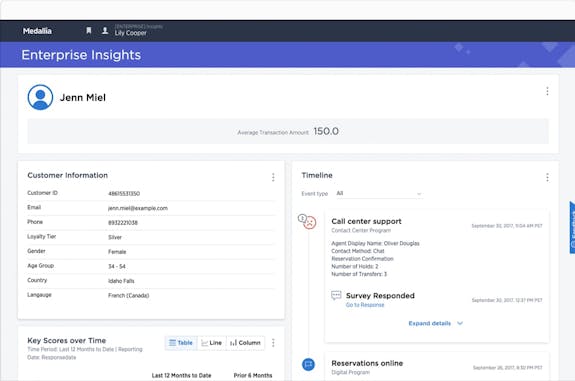The image size is (575, 381).
Task: Click the language value French (Canada)
Action: coord(128,296)
